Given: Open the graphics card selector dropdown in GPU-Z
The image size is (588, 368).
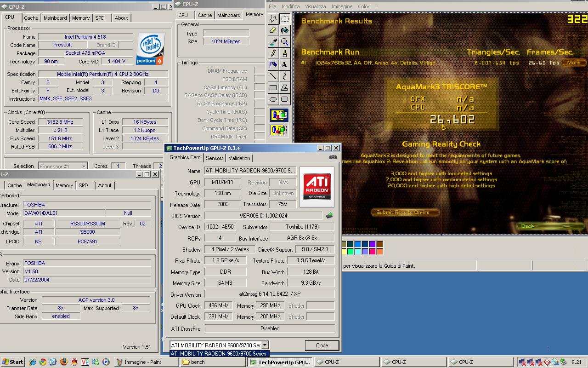Looking at the screenshot, I should point(265,345).
